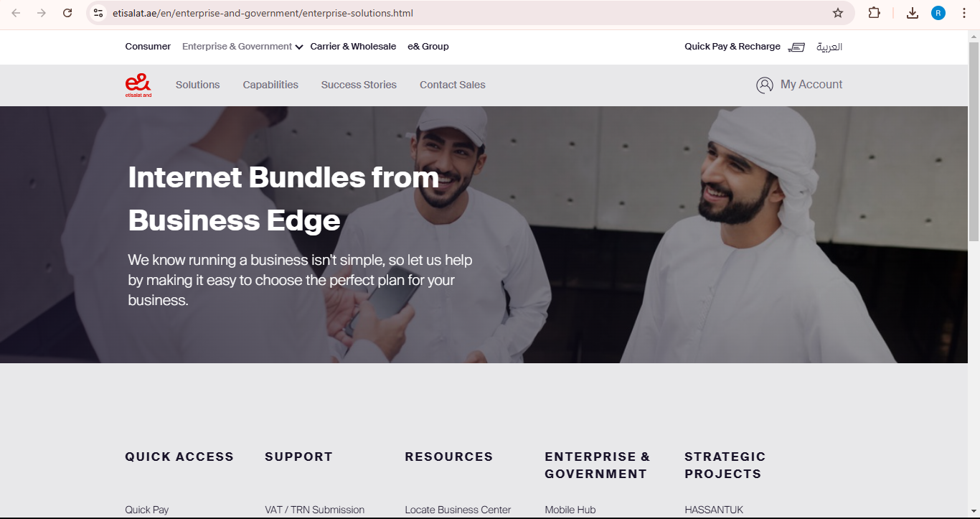
Task: Reload the page with the refresh icon
Action: [67, 13]
